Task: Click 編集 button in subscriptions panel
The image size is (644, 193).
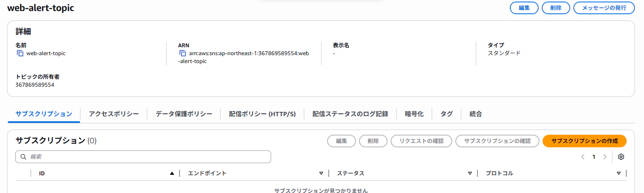Action: coord(341,141)
